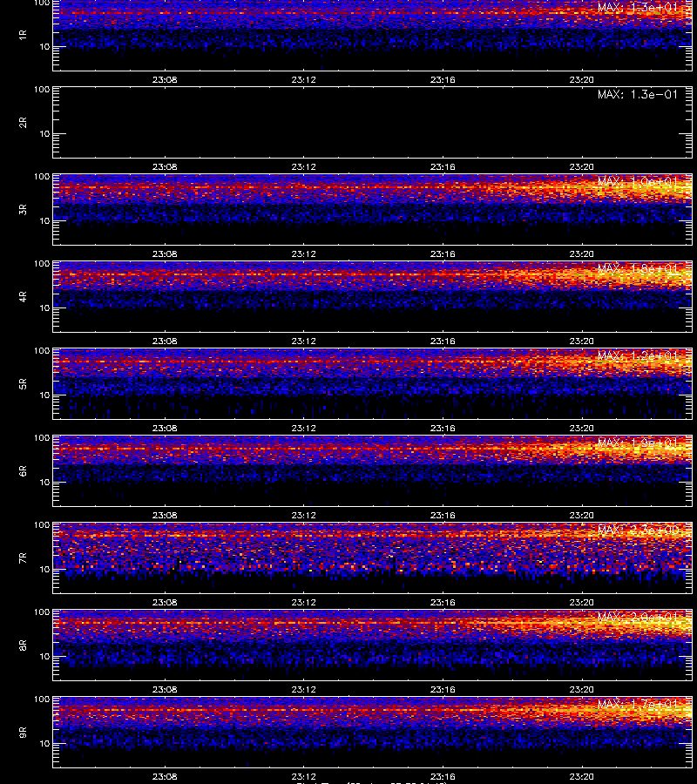Select the 'MAX: 1.0e+01' annotation in 3R
The width and height of the screenshot is (697, 784).
click(x=638, y=181)
